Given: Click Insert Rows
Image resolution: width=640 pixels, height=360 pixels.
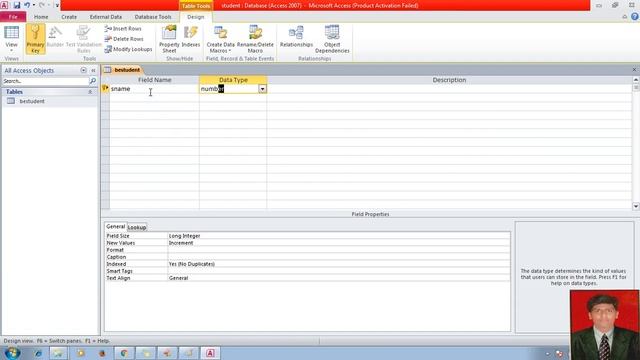Looking at the screenshot, I should 123,29.
